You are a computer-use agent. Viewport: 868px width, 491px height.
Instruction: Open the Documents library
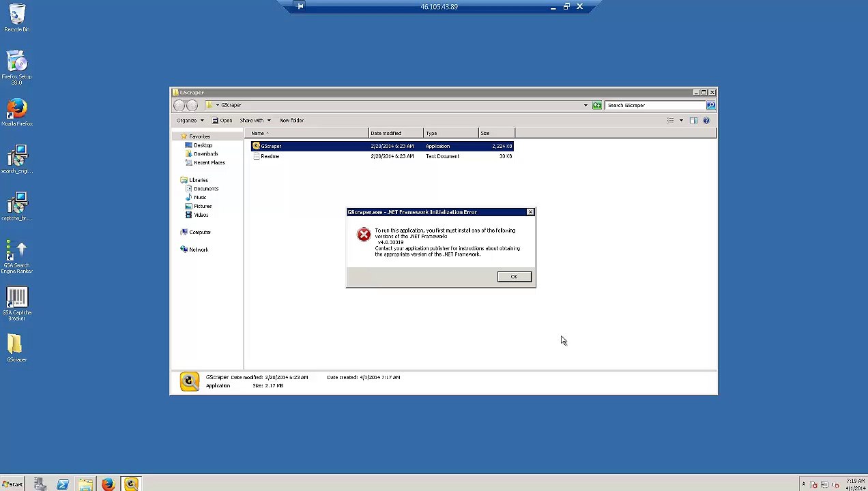(x=205, y=189)
